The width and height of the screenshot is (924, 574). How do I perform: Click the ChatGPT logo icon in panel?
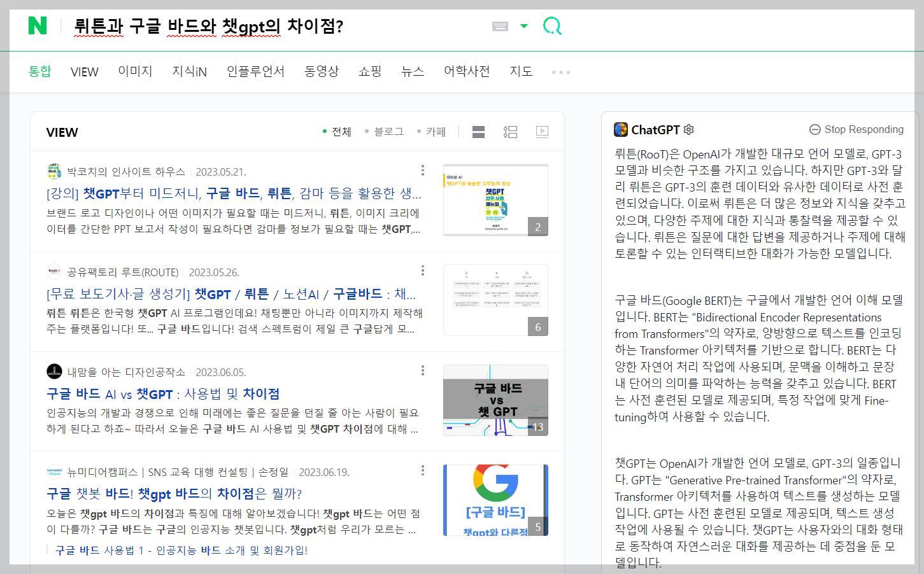coord(621,130)
